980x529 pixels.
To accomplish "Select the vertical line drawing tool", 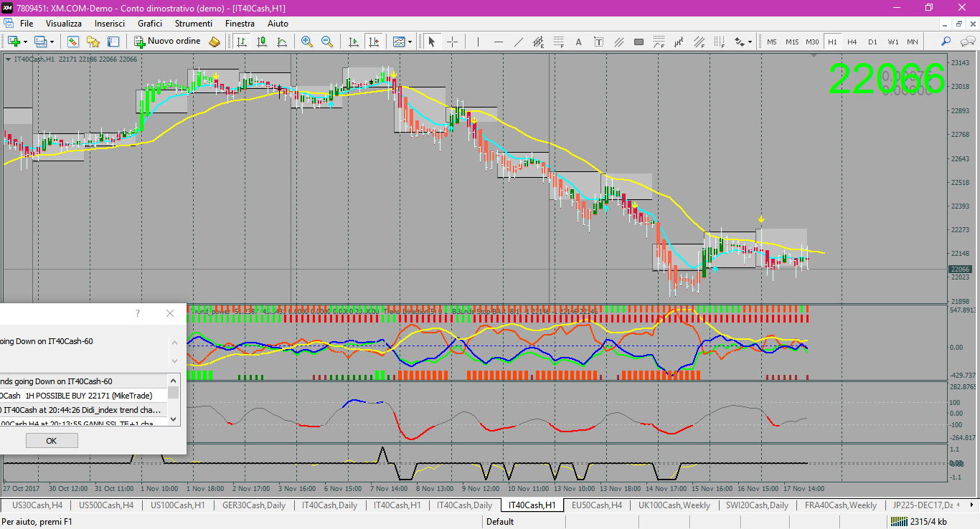I will pyautogui.click(x=478, y=42).
